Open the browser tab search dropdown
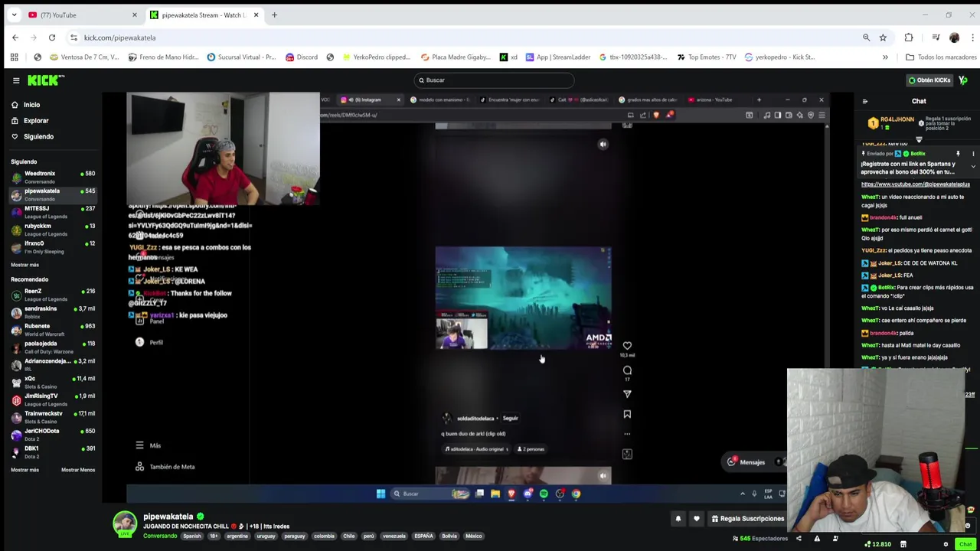Viewport: 980px width, 551px height. pyautogui.click(x=14, y=15)
